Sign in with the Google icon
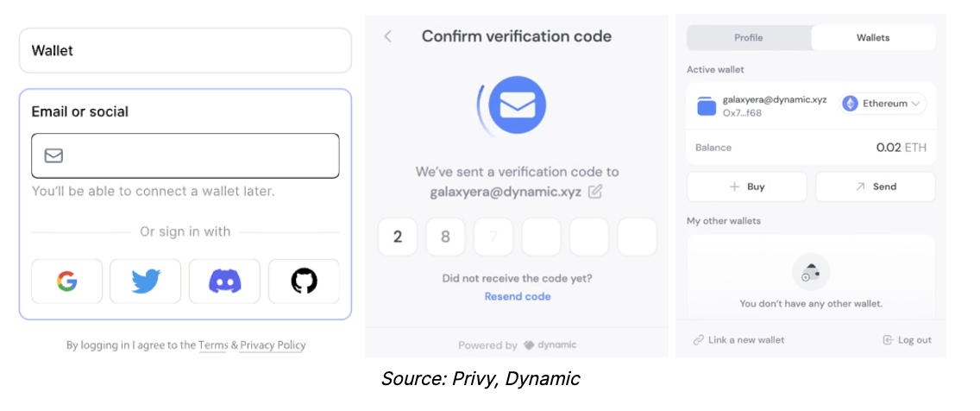980x411 pixels. (x=67, y=281)
